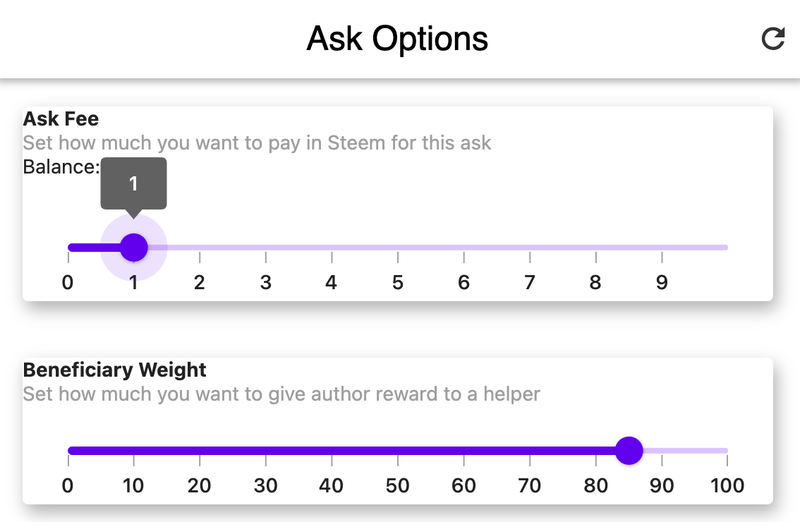
Task: Set Ask Fee slider to 2
Action: click(199, 247)
